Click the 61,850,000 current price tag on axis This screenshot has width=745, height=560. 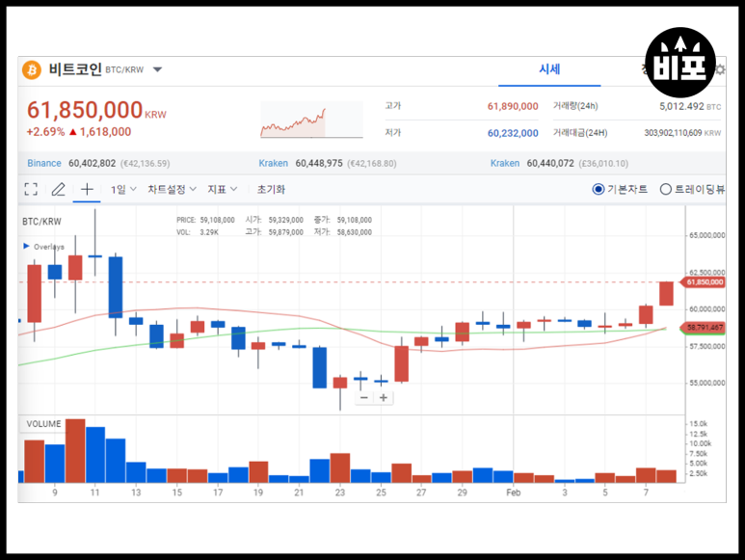pyautogui.click(x=704, y=281)
